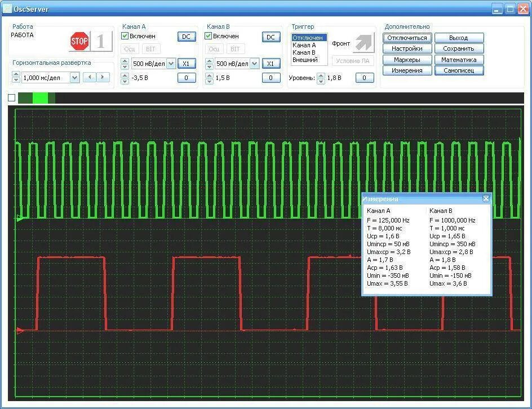Select Внешний as trigger source
This screenshot has height=409, width=532.
click(309, 60)
